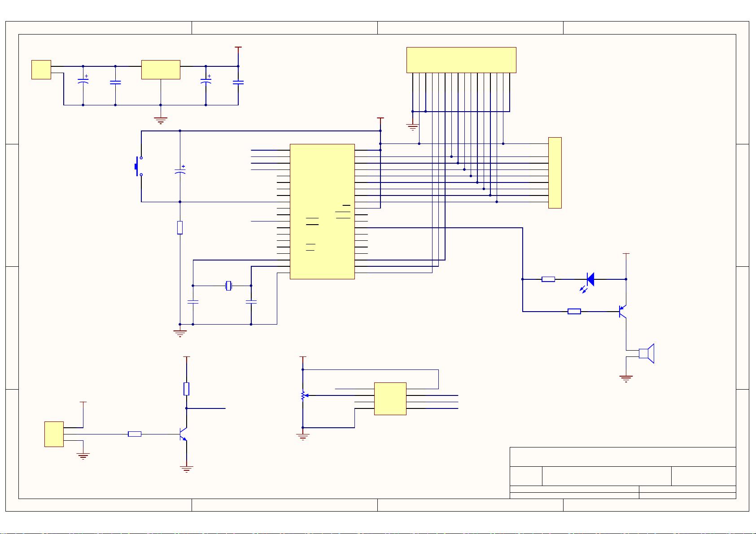756x534 pixels.
Task: Select the small power input connector block
Action: (41, 70)
